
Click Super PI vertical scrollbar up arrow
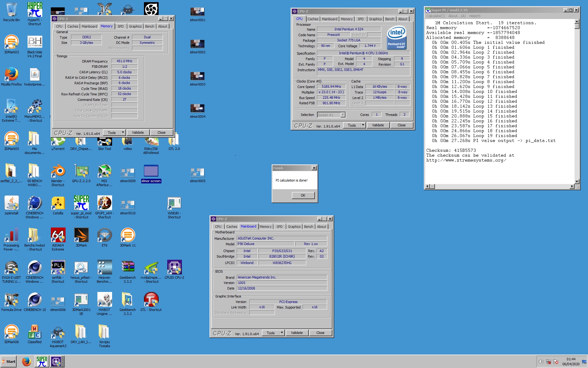click(577, 21)
